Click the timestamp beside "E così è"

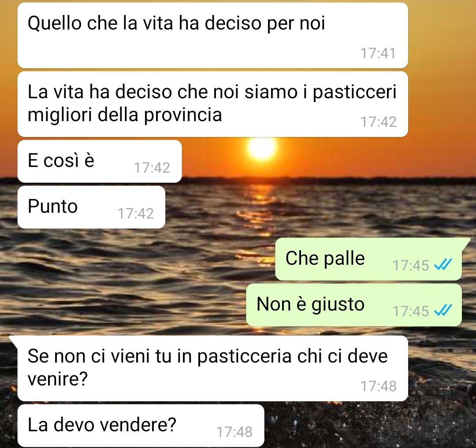[152, 168]
